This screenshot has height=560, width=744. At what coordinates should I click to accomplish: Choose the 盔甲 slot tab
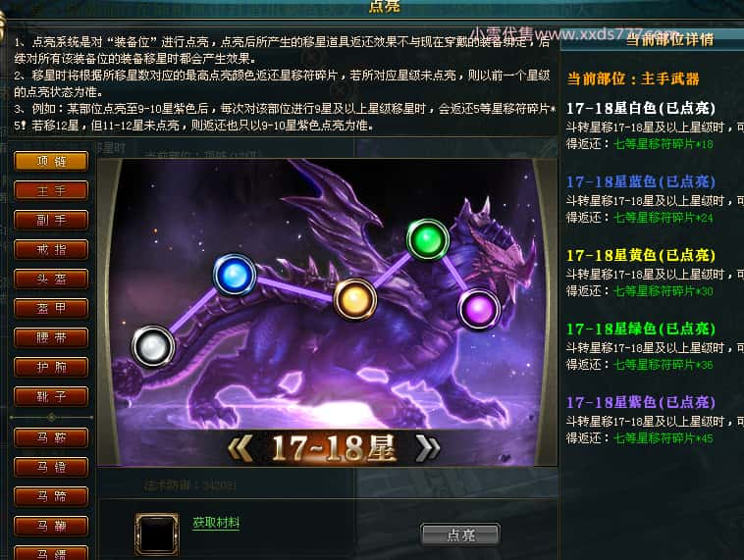click(51, 308)
